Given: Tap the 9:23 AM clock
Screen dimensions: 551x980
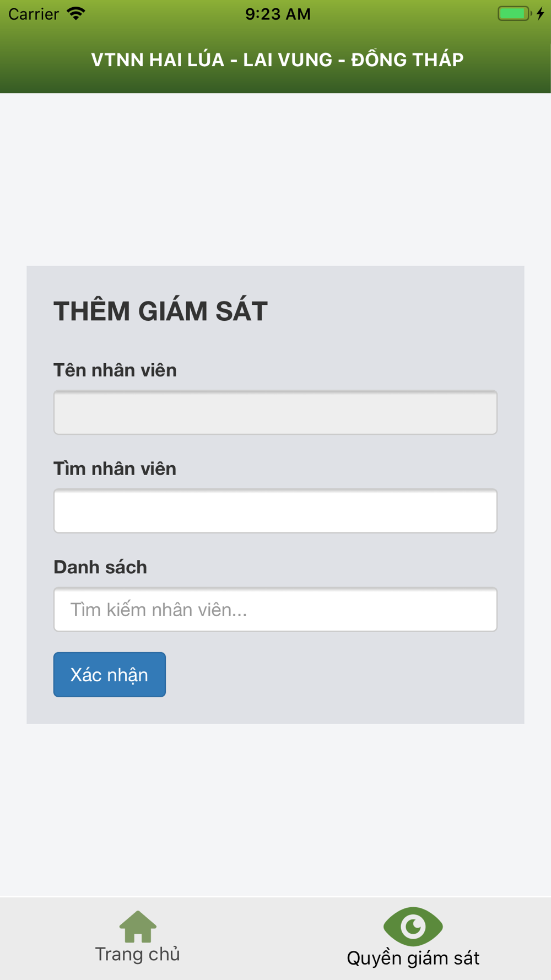Looking at the screenshot, I should [278, 14].
